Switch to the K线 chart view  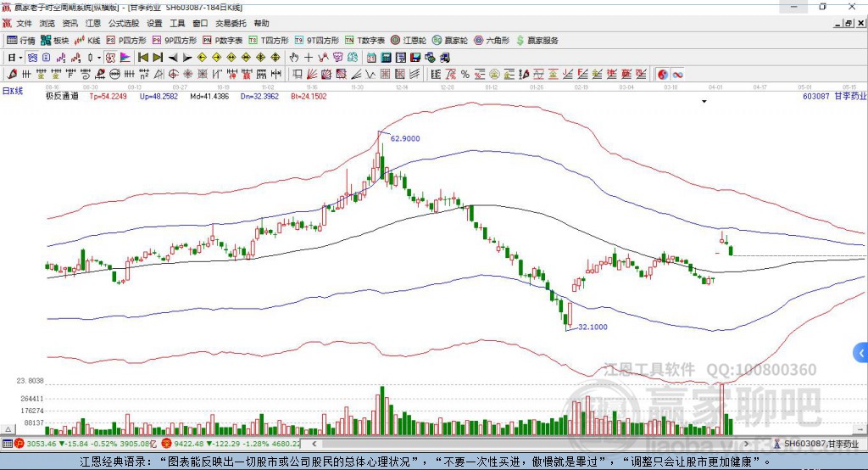click(x=87, y=41)
